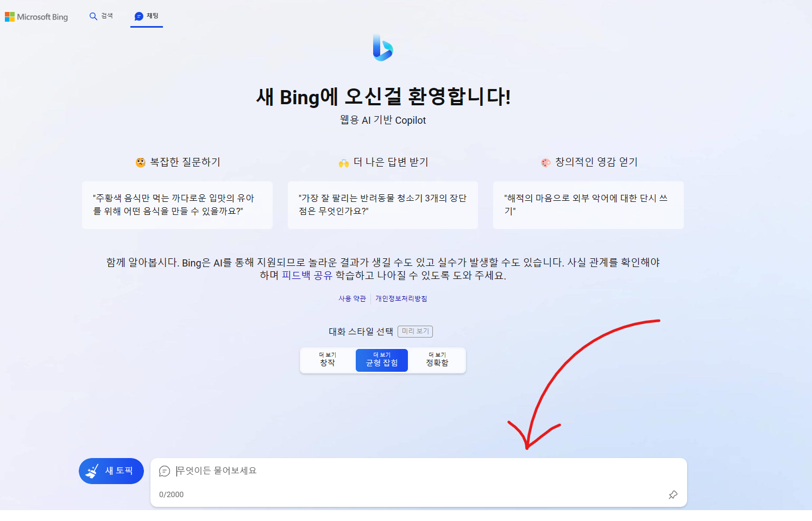Select the 정확함 conversation style
The width and height of the screenshot is (812, 521).
coord(437,360)
